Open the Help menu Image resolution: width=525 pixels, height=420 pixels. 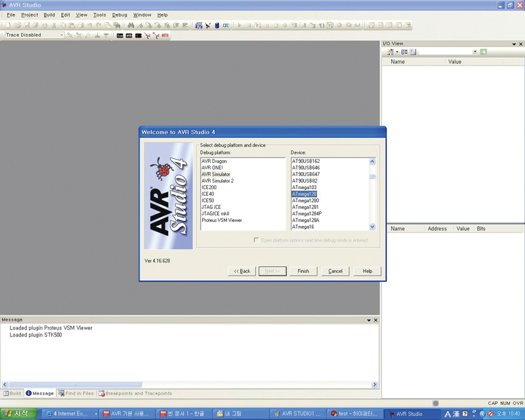[162, 15]
